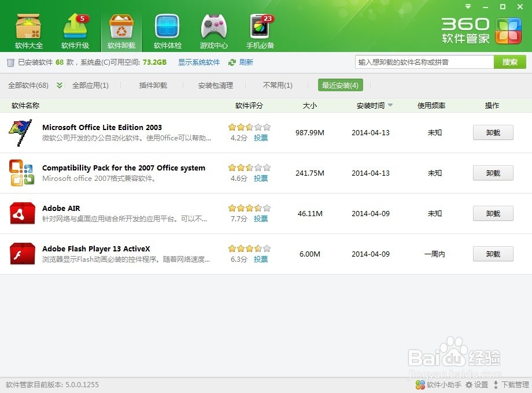Uninstall Adobe AIR

[493, 213]
